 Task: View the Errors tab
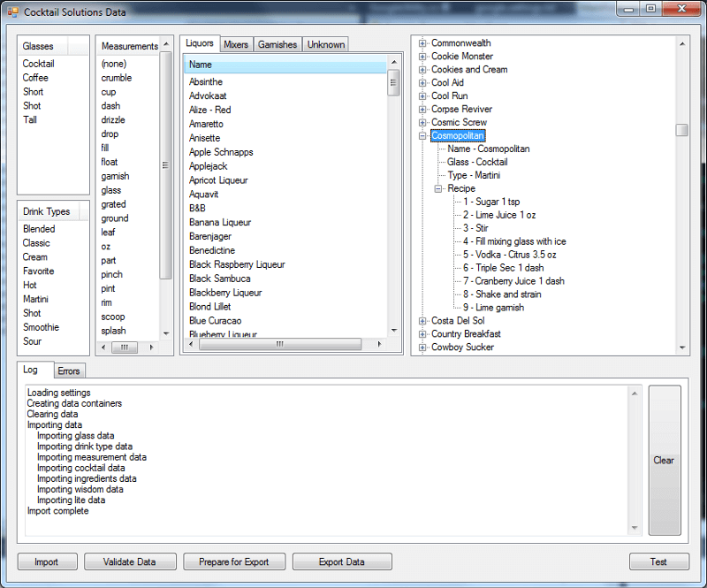pyautogui.click(x=69, y=370)
